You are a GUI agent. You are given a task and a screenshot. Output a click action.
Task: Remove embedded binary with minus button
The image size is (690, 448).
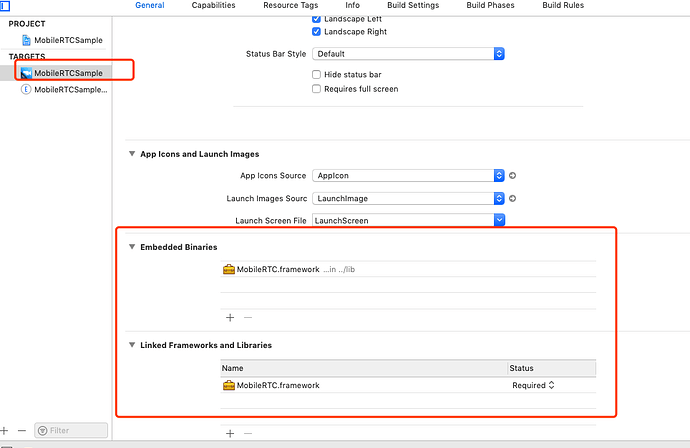click(248, 317)
